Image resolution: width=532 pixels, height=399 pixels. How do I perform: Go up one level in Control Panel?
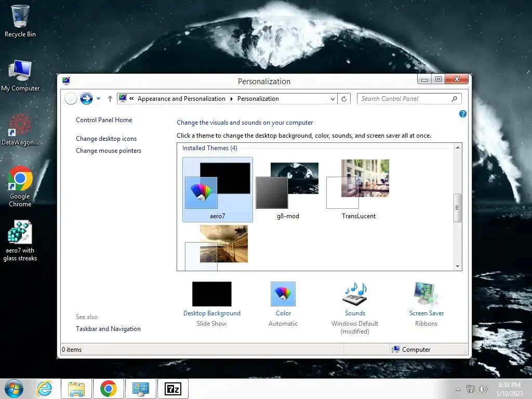[x=110, y=99]
